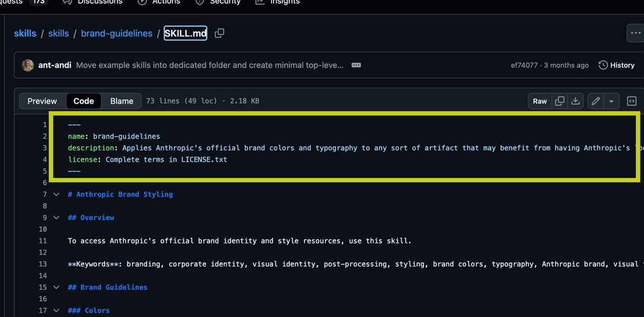The width and height of the screenshot is (644, 317).
Task: Switch to the Preview tab
Action: (42, 101)
